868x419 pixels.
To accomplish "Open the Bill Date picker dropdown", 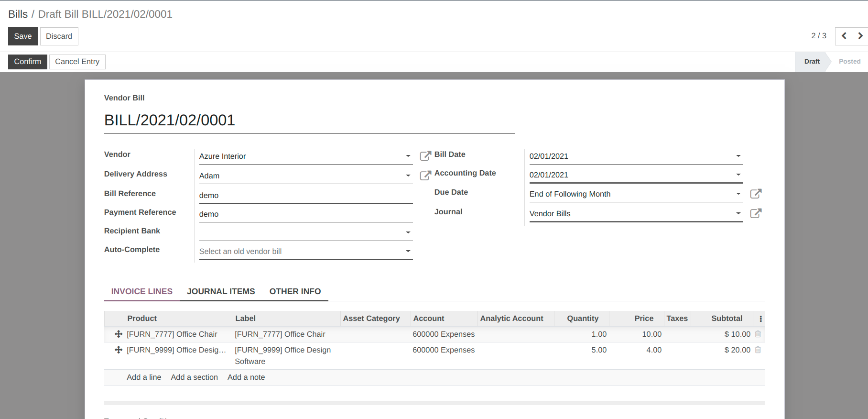I will (738, 156).
